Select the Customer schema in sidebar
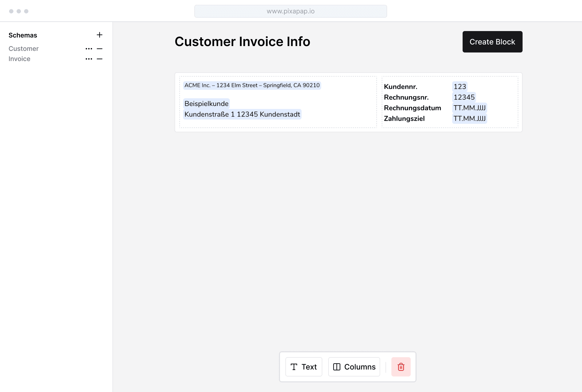The width and height of the screenshot is (582, 392). click(x=24, y=49)
